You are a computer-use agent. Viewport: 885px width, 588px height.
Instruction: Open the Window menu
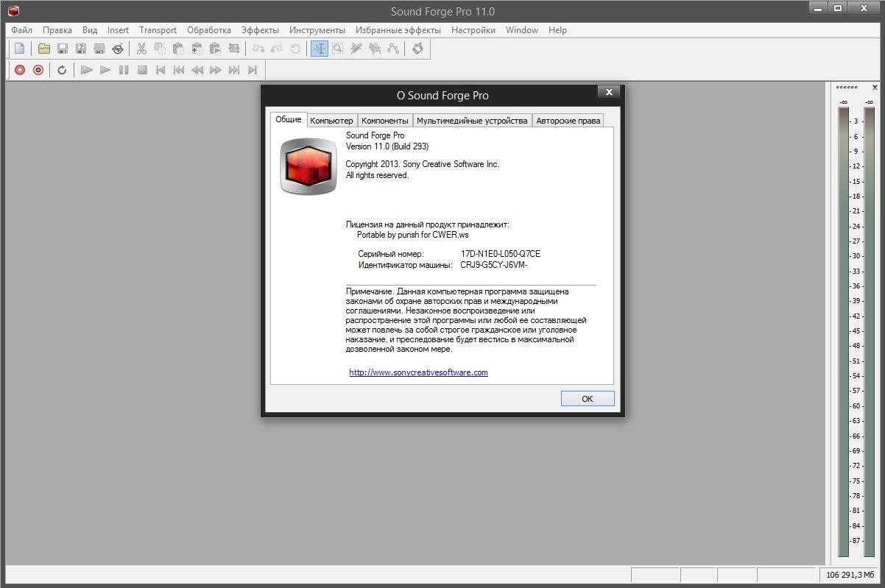[x=522, y=30]
